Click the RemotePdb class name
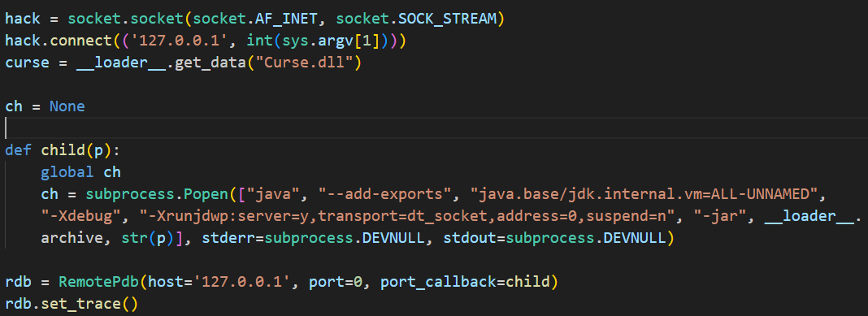 tap(98, 282)
